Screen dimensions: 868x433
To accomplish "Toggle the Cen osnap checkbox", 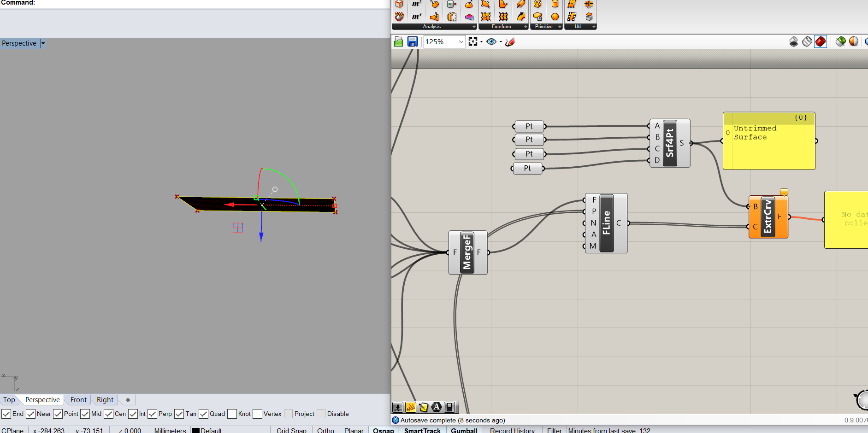I will click(109, 414).
